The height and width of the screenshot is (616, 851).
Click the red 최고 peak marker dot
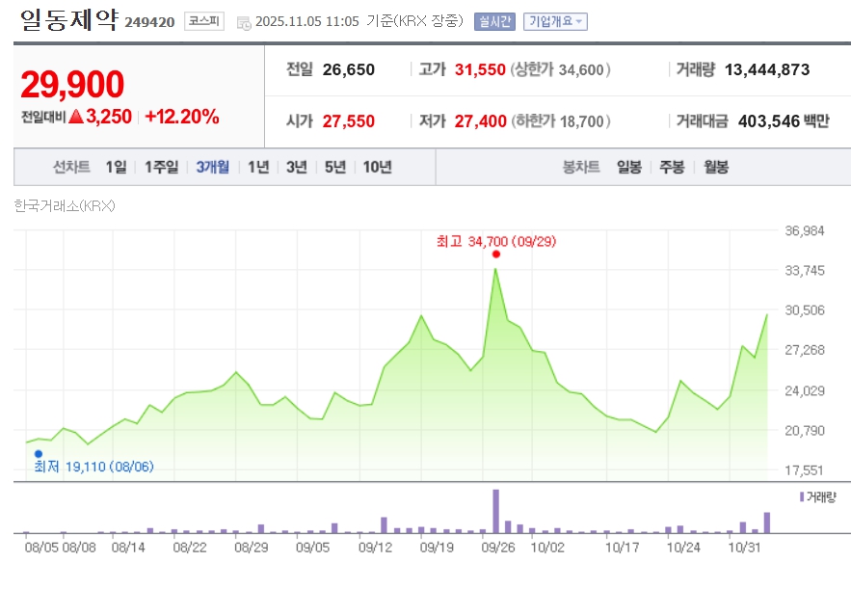[496, 254]
